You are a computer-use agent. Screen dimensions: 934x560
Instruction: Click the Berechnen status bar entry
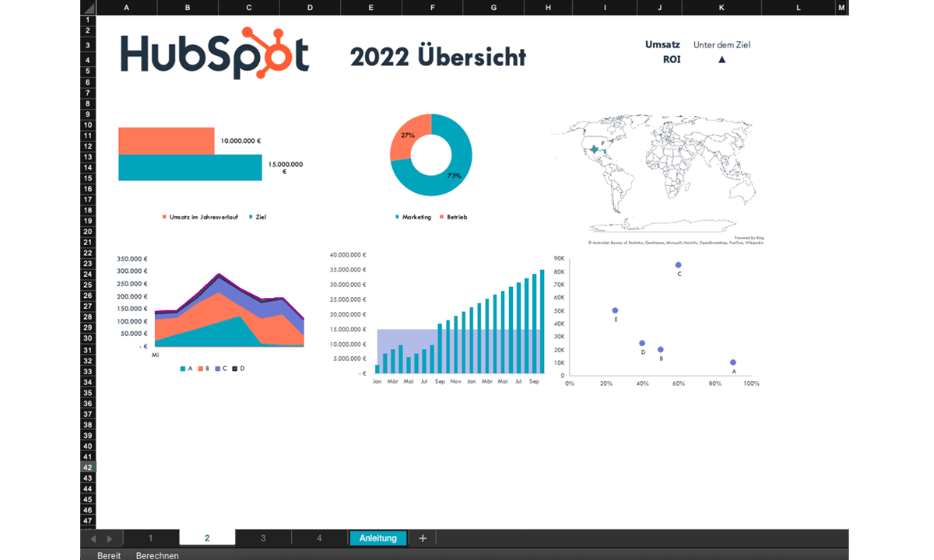pyautogui.click(x=157, y=555)
